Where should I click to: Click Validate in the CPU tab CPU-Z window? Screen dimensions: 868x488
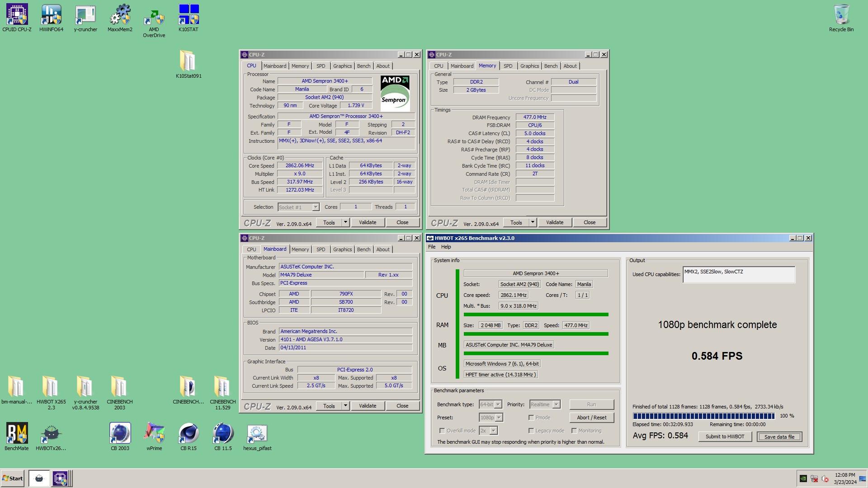click(367, 222)
